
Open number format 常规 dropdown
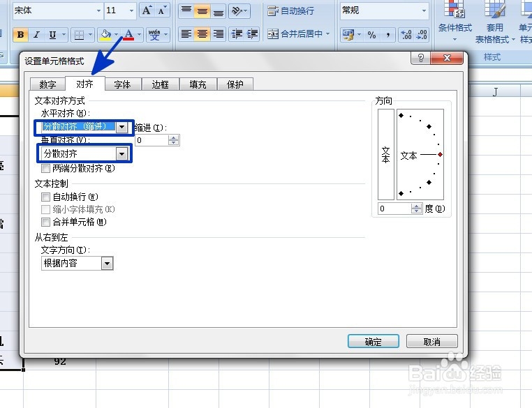pyautogui.click(x=424, y=11)
